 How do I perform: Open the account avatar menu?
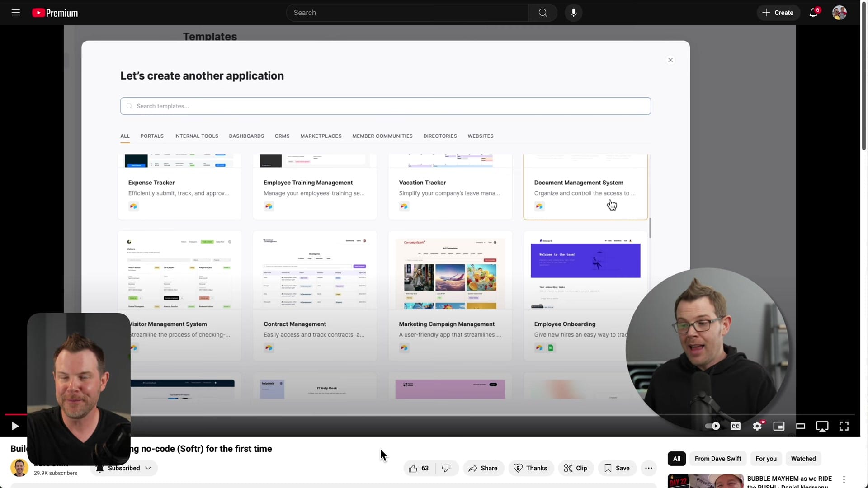click(x=839, y=13)
